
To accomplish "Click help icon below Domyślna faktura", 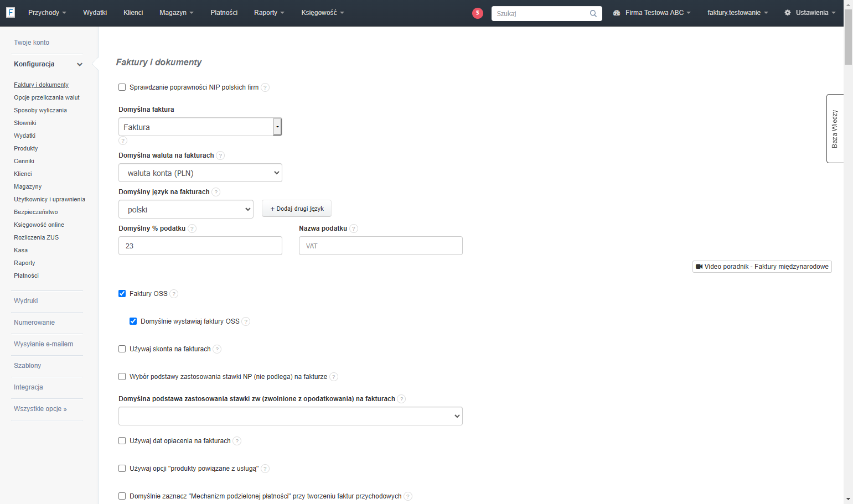I will click(123, 141).
